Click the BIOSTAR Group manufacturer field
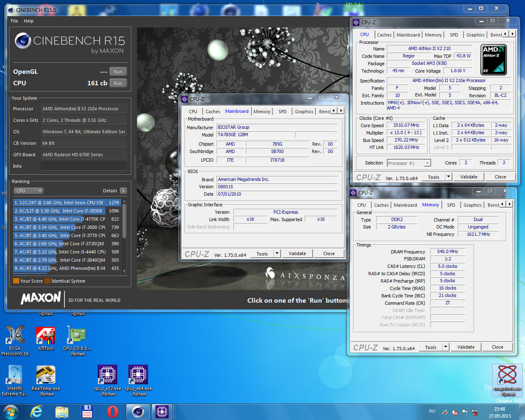This screenshot has height=420, width=525. pos(277,127)
